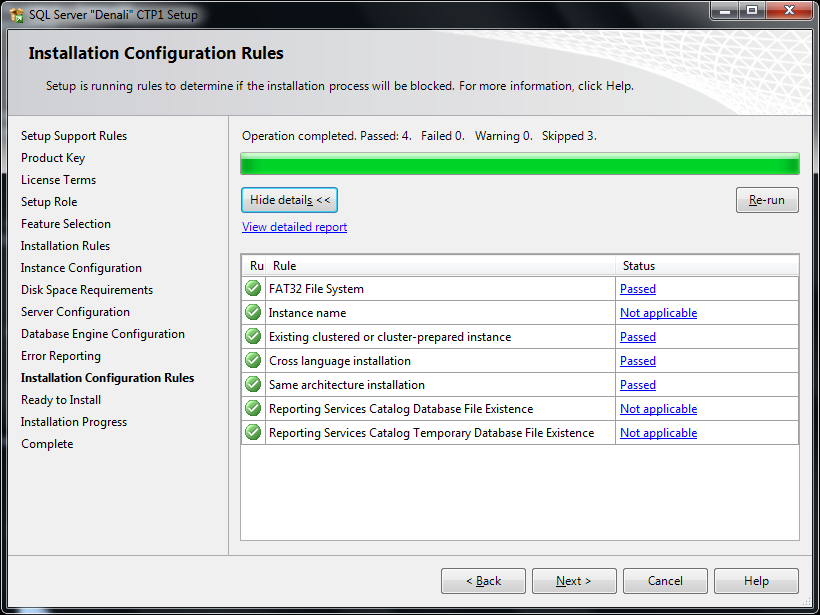
Task: Click the Status column header
Action: point(706,266)
